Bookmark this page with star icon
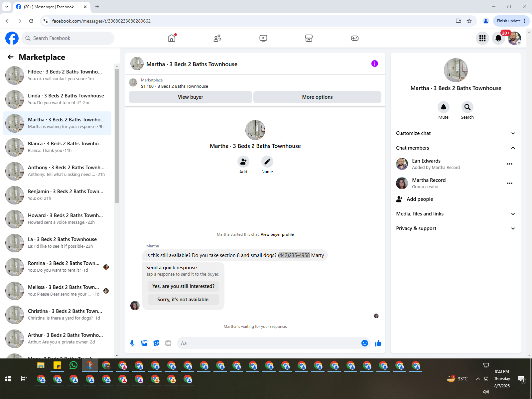532x399 pixels. 469,21
